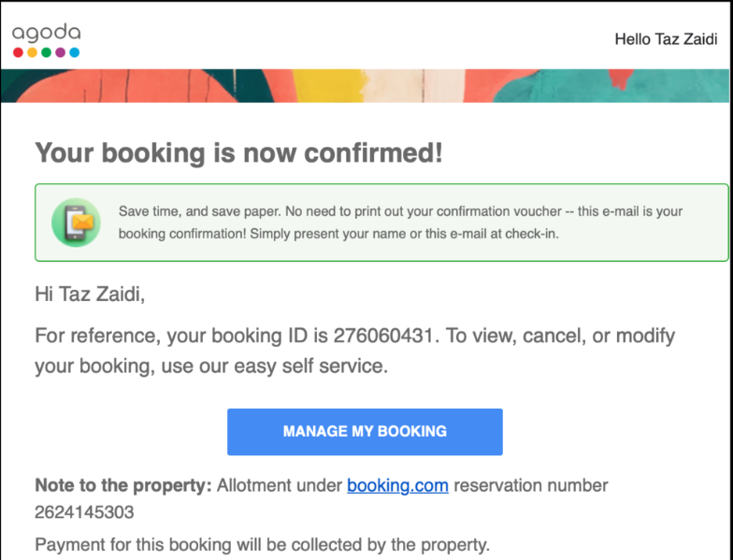
Task: Click the reservation number 2624145303
Action: click(84, 512)
